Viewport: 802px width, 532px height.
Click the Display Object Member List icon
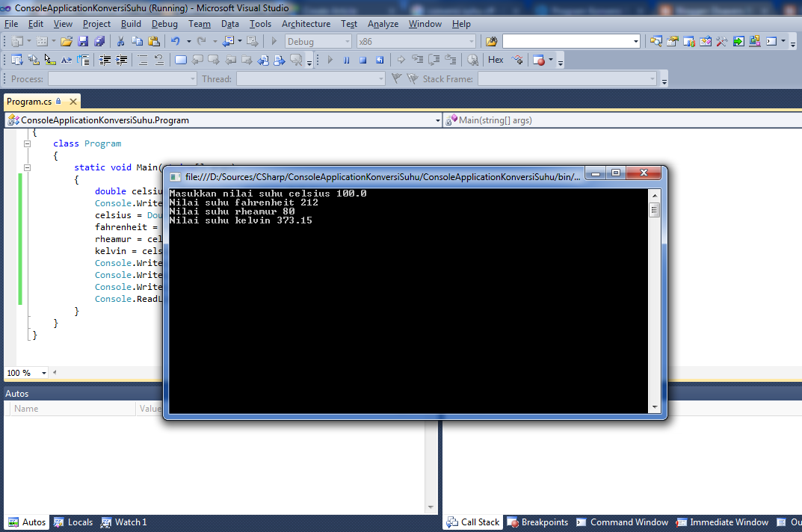tap(17, 60)
